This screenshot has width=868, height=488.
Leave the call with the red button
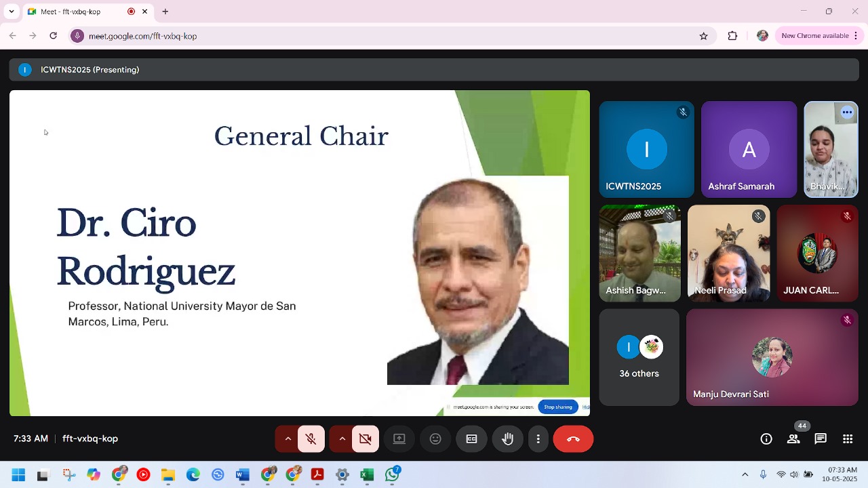point(573,439)
